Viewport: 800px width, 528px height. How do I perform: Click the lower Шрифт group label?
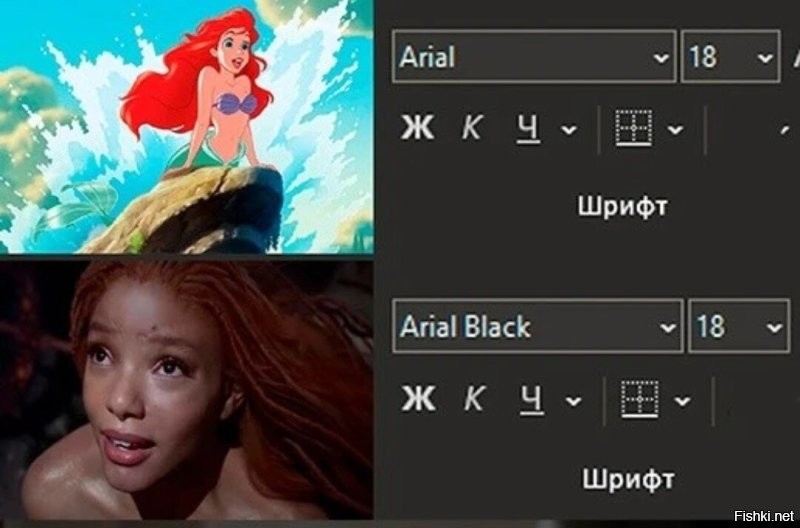[x=628, y=480]
